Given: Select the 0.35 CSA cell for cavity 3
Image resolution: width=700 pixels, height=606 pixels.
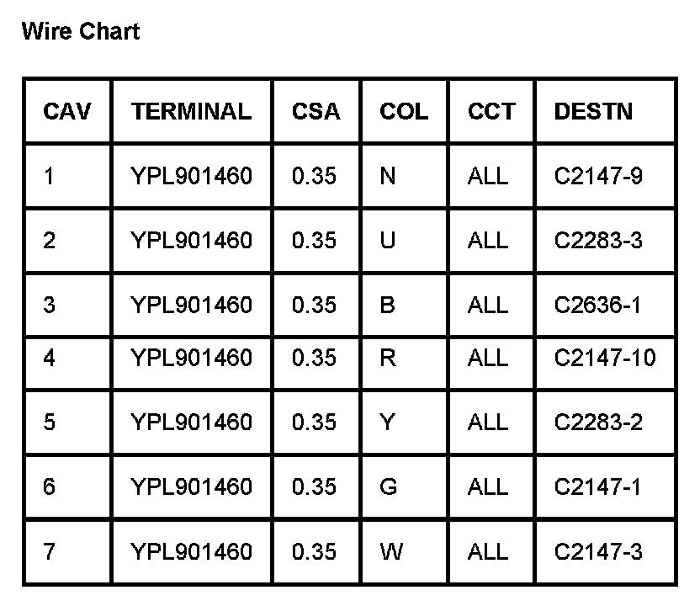Looking at the screenshot, I should tap(314, 305).
